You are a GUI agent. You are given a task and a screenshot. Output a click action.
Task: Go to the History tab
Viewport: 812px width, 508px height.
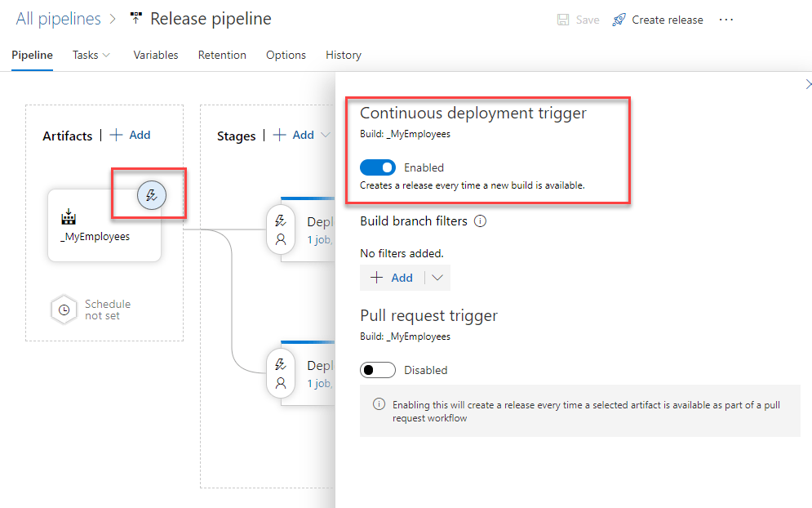pyautogui.click(x=343, y=55)
